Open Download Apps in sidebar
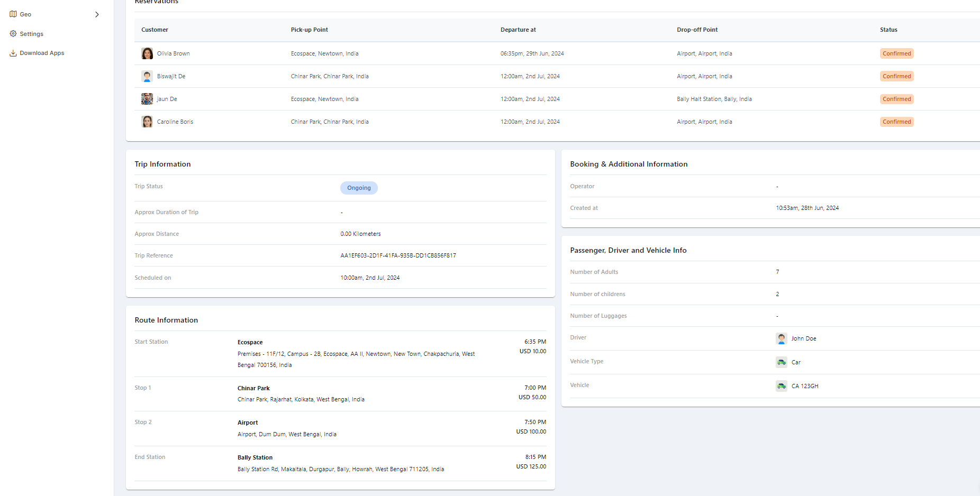Screen dimensions: 980x496 click(42, 53)
